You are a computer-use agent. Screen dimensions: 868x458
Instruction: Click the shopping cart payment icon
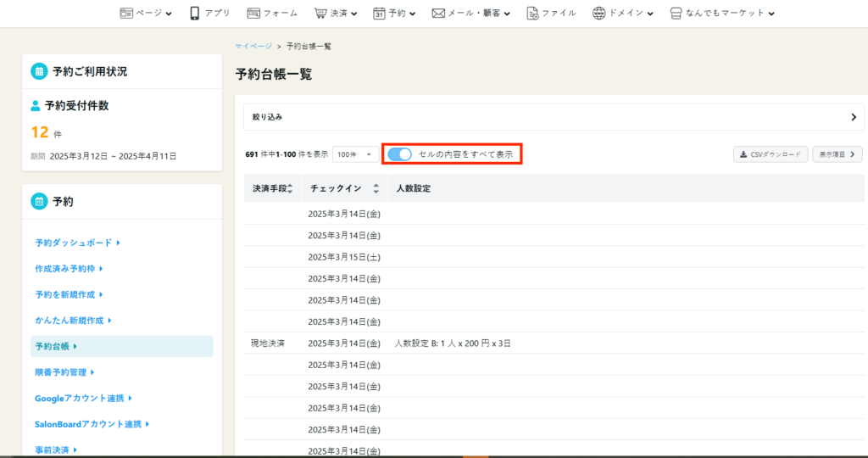point(320,13)
